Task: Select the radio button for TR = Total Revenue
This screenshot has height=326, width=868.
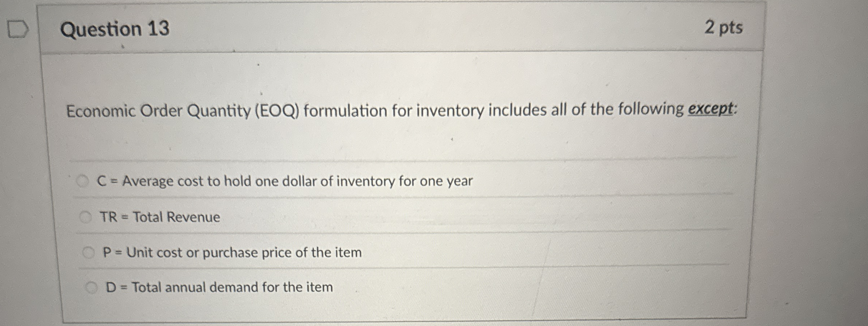Action: [x=85, y=217]
